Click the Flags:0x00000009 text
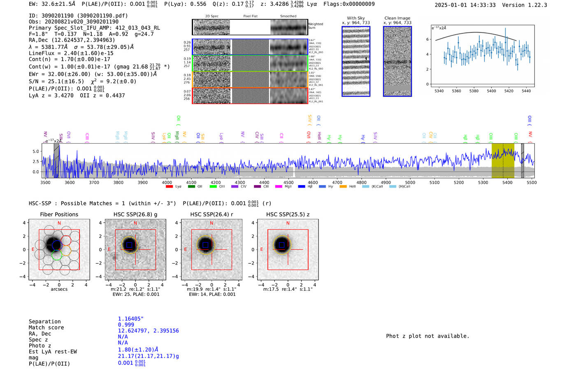Viewport: 576px width, 392px height. point(349,4)
